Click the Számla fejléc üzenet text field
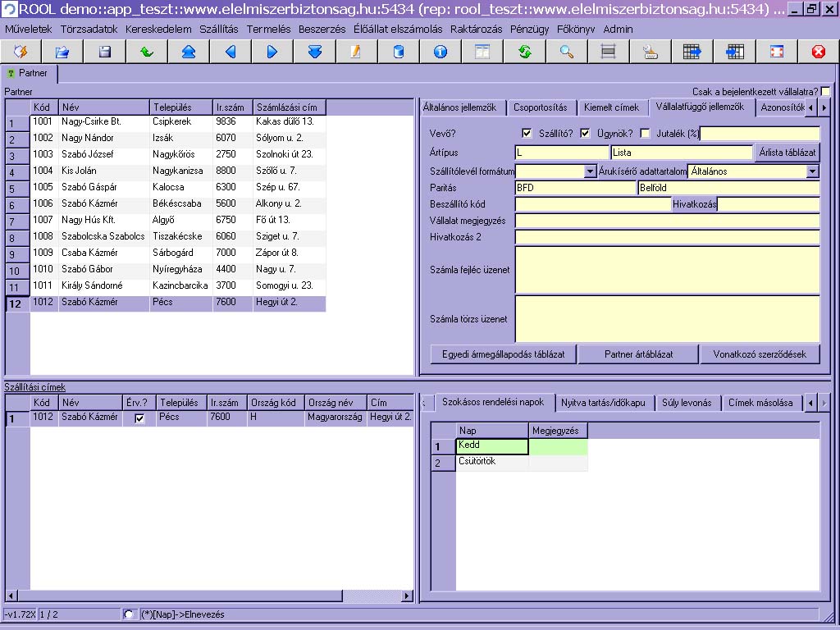 coord(667,270)
